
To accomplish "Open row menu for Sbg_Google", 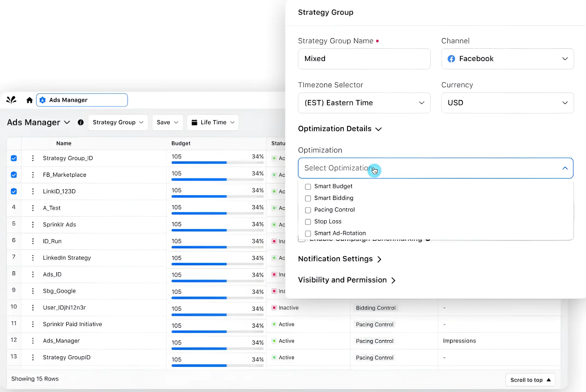I will click(x=33, y=291).
